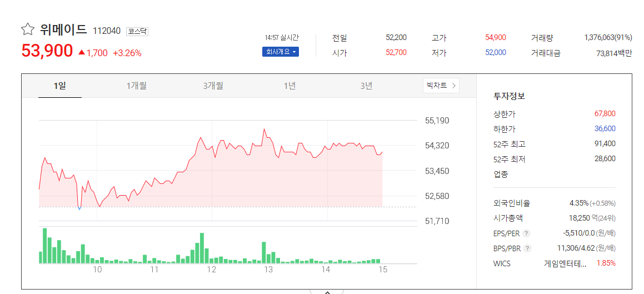Click the EPS/PER value -5,510/0.0
The height and width of the screenshot is (294, 644).
pyautogui.click(x=579, y=233)
